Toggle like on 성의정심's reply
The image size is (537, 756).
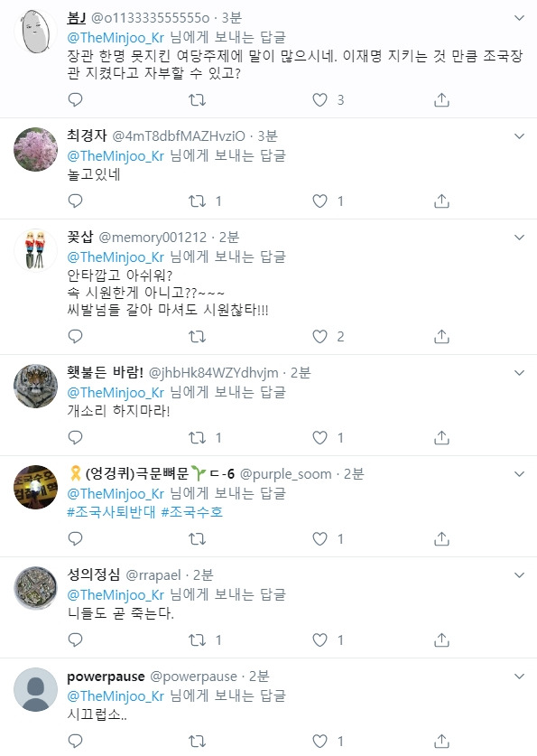(317, 639)
